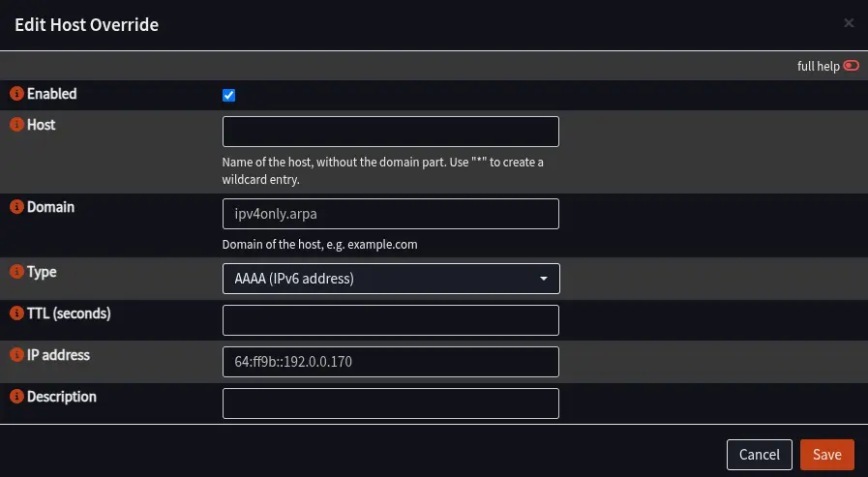Click the TTL (seconds) input box
Image resolution: width=868 pixels, height=477 pixels.
click(x=391, y=320)
